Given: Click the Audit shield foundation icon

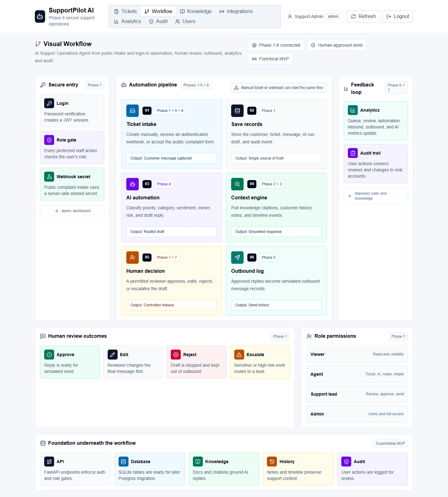Looking at the screenshot, I should point(347,462).
